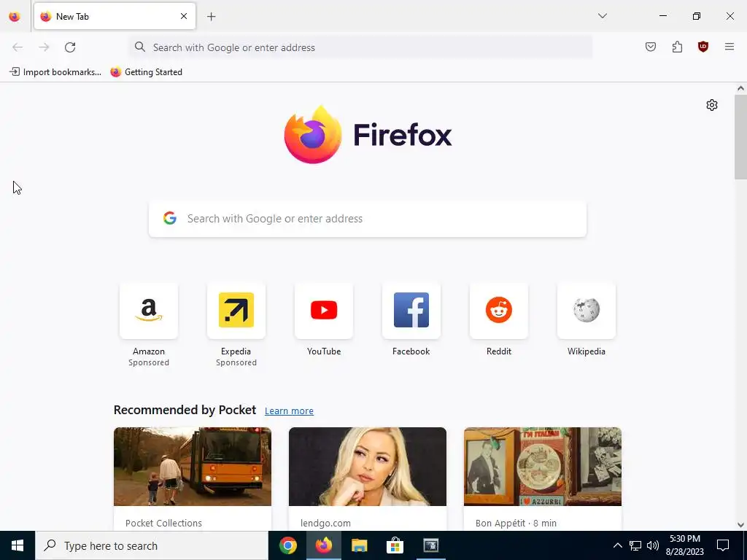Open the network status tray icon
Image resolution: width=747 pixels, height=560 pixels.
point(635,545)
